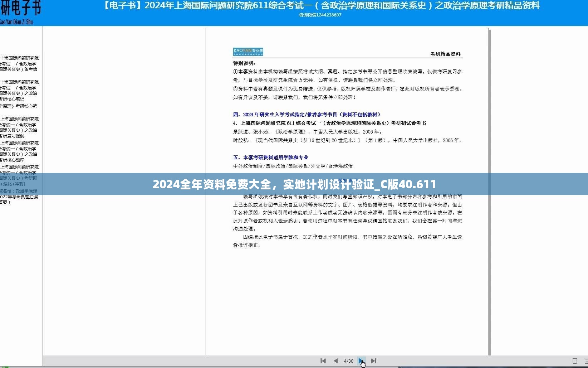
Task: Click the KAOYAN logo on the page
Action: coord(248,52)
